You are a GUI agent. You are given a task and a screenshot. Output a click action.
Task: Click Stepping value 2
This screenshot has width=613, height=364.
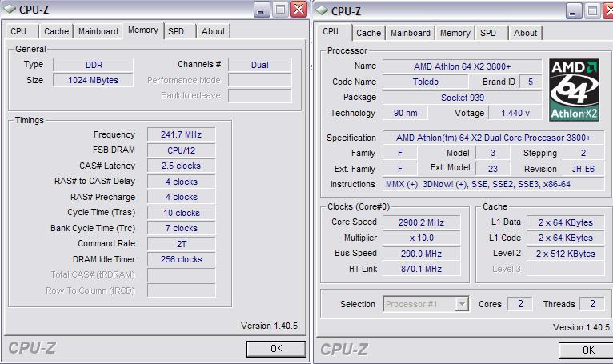(583, 153)
